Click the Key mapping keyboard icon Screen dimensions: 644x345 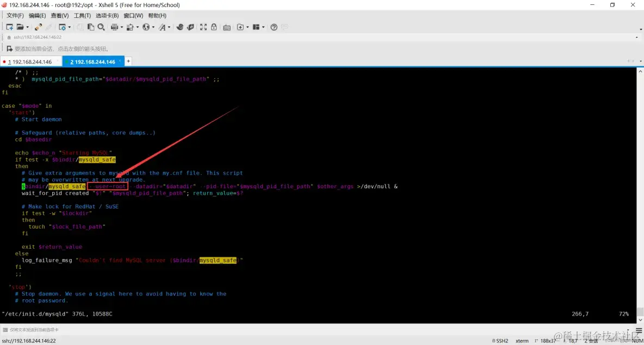227,28
